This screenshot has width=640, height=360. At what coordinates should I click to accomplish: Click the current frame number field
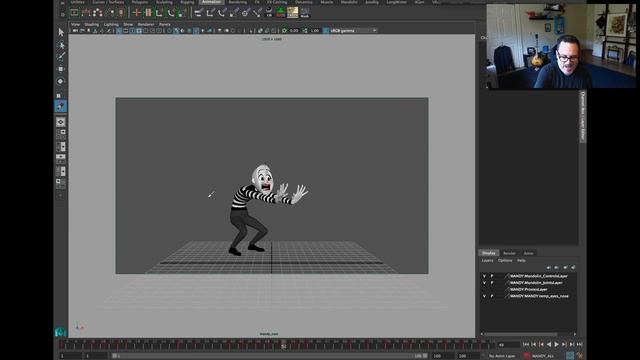(508, 345)
